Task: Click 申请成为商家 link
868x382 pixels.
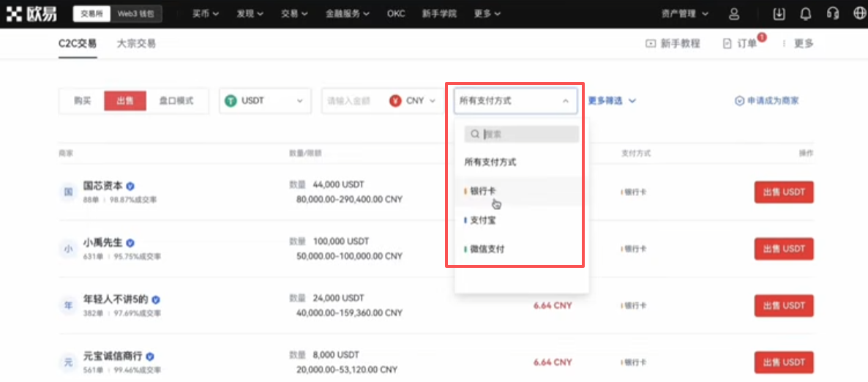Action: pyautogui.click(x=767, y=101)
